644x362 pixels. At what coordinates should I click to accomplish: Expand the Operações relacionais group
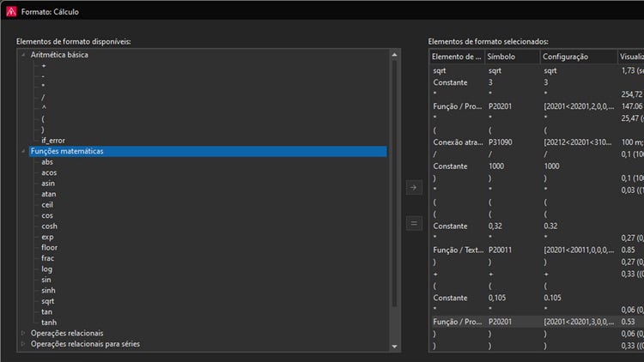tap(23, 333)
